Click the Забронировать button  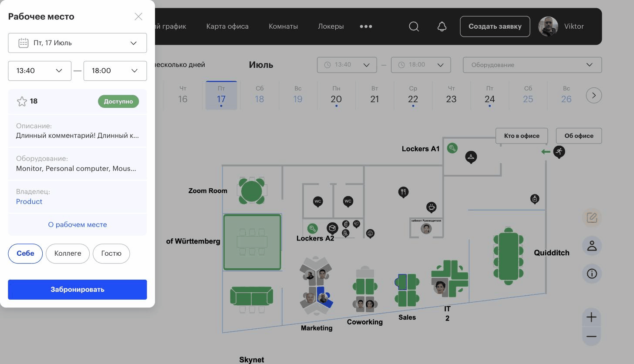click(x=78, y=290)
